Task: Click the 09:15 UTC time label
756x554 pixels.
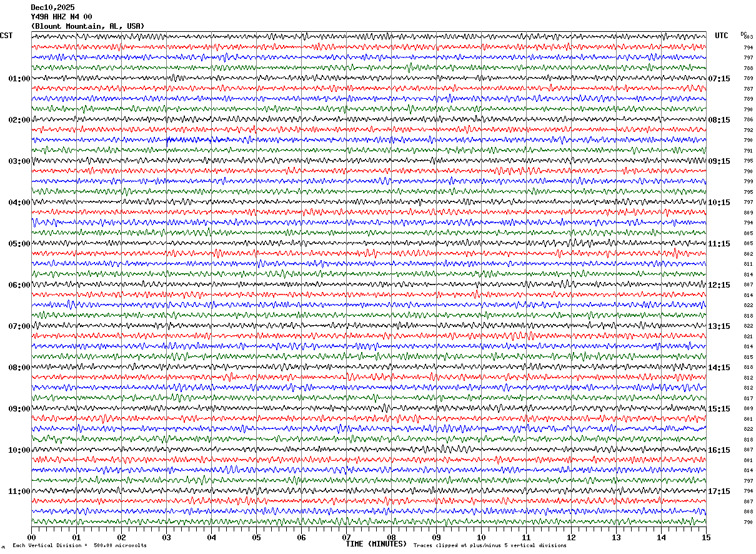Action: point(719,161)
